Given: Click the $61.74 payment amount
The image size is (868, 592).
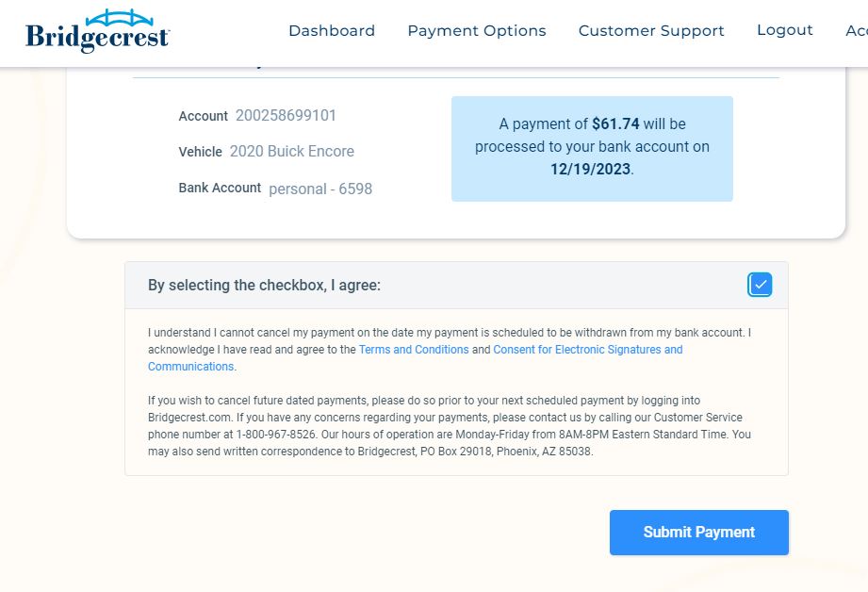Looking at the screenshot, I should click(x=615, y=123).
